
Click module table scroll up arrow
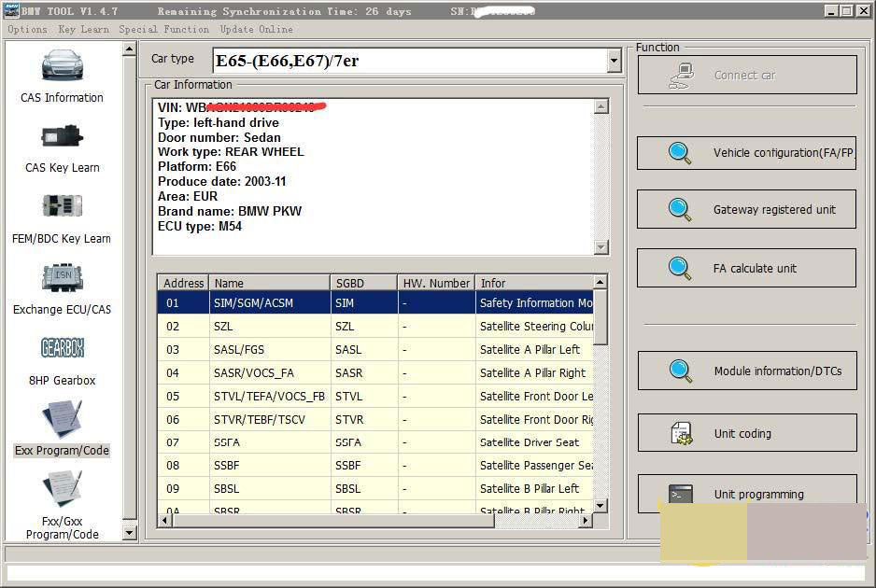click(x=600, y=282)
